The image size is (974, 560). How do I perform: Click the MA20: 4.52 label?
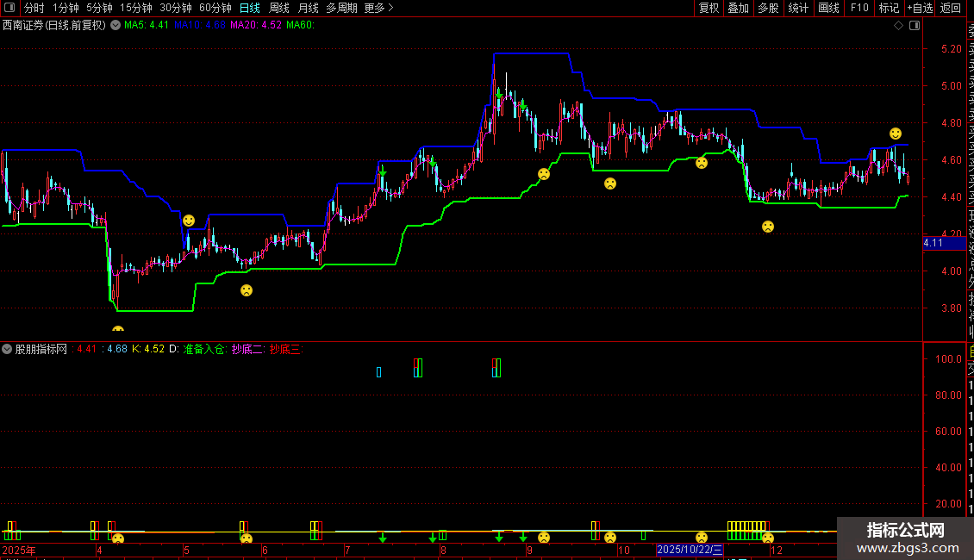[x=256, y=25]
